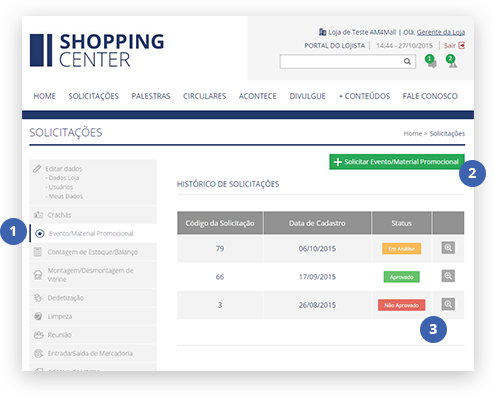
Task: Click PORTAL DO LOJISTA text
Action: (x=334, y=46)
